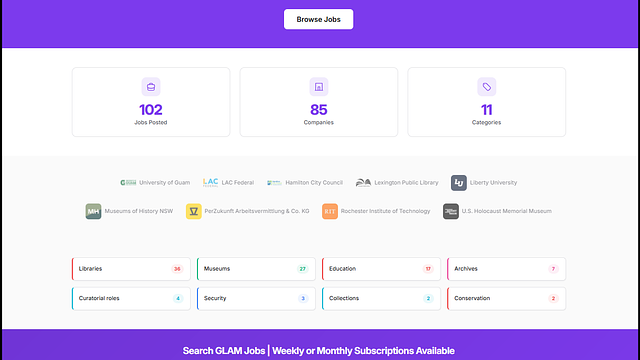
Task: Select the Education category card
Action: pos(381,269)
